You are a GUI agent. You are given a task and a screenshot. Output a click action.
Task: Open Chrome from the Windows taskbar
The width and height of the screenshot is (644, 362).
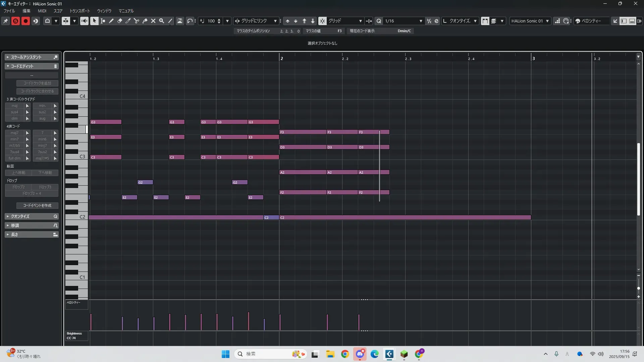click(345, 354)
